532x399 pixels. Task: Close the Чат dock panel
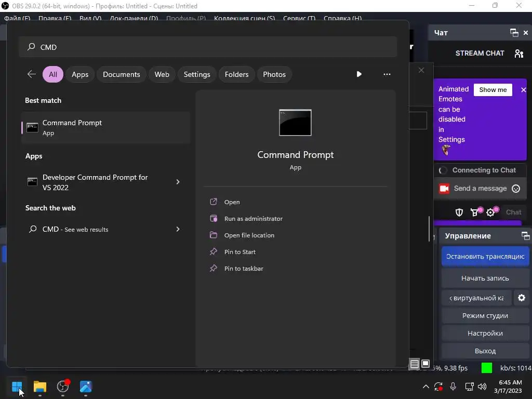coord(526,33)
